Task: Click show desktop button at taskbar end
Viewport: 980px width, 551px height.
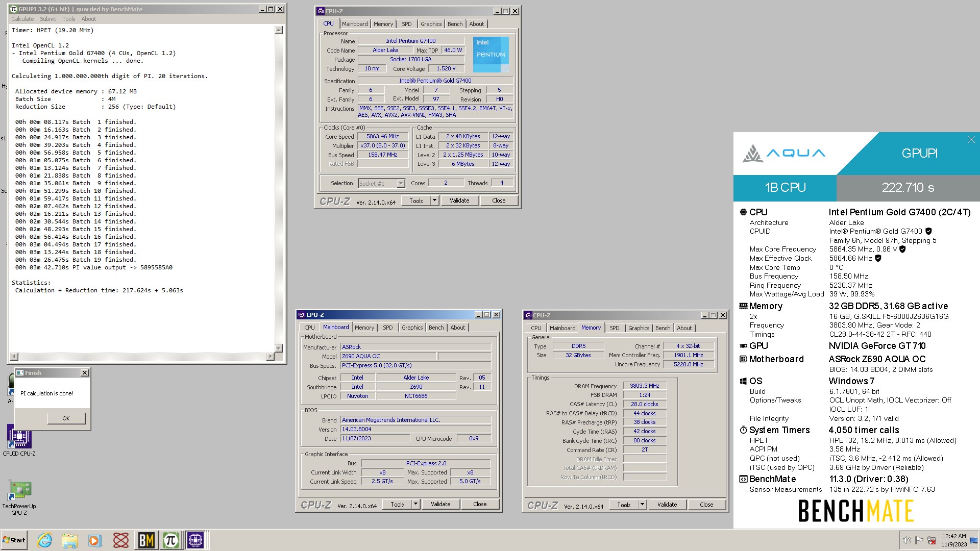Action: (x=974, y=540)
